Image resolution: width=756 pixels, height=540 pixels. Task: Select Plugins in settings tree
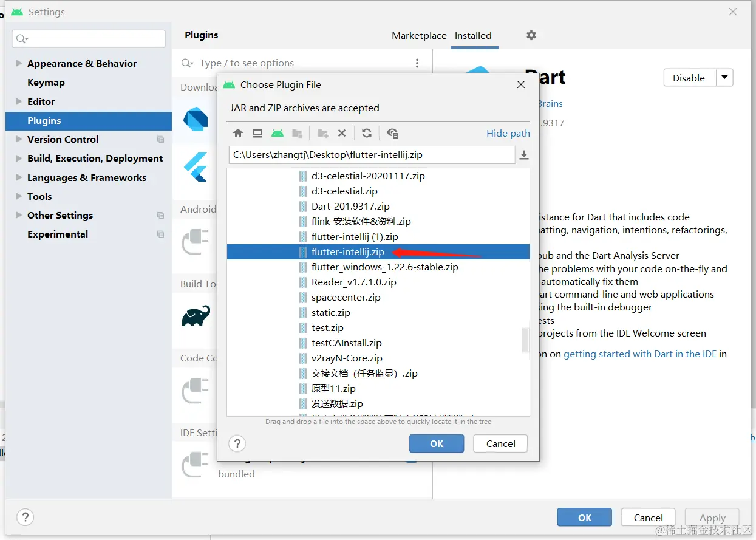click(x=89, y=120)
